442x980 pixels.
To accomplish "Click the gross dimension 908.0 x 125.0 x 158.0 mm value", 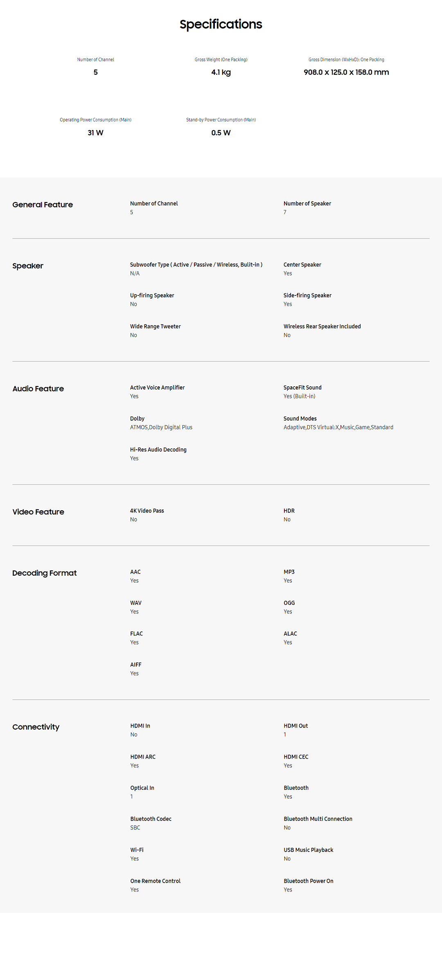I will [346, 72].
